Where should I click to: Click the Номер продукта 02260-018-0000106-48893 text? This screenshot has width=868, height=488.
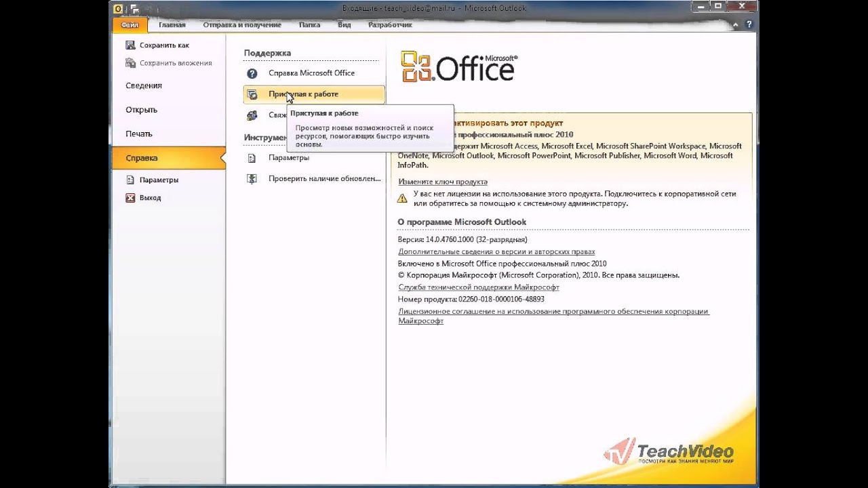pos(471,299)
